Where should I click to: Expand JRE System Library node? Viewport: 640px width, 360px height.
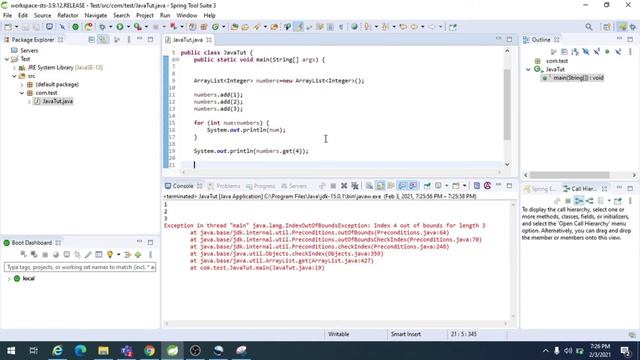click(14, 68)
